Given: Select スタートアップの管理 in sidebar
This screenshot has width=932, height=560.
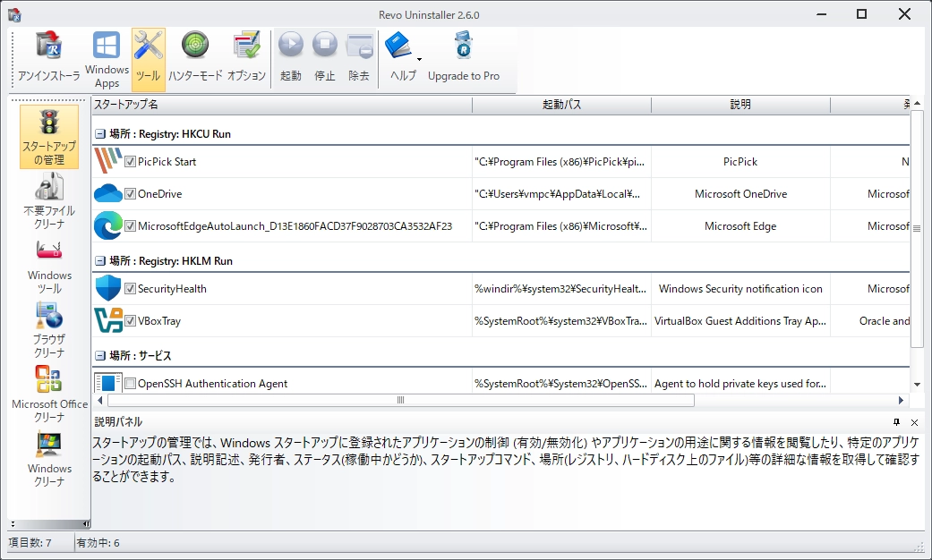Looking at the screenshot, I should [x=49, y=137].
